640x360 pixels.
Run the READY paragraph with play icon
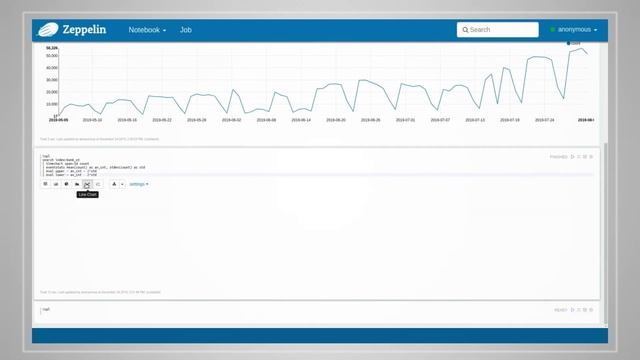click(x=573, y=310)
